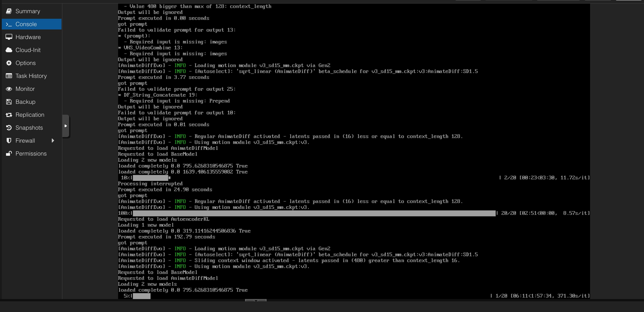Click the Summary book icon
This screenshot has height=312, width=644.
pyautogui.click(x=9, y=11)
